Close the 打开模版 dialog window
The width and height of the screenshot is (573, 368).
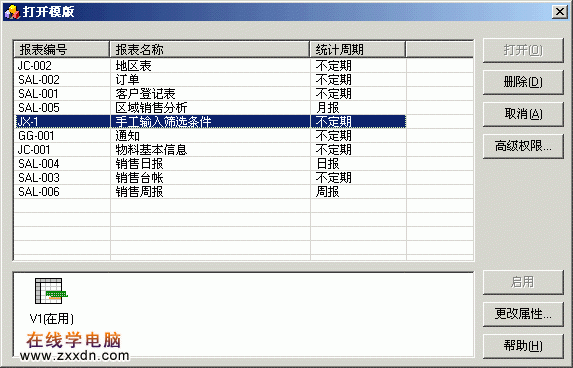560,12
